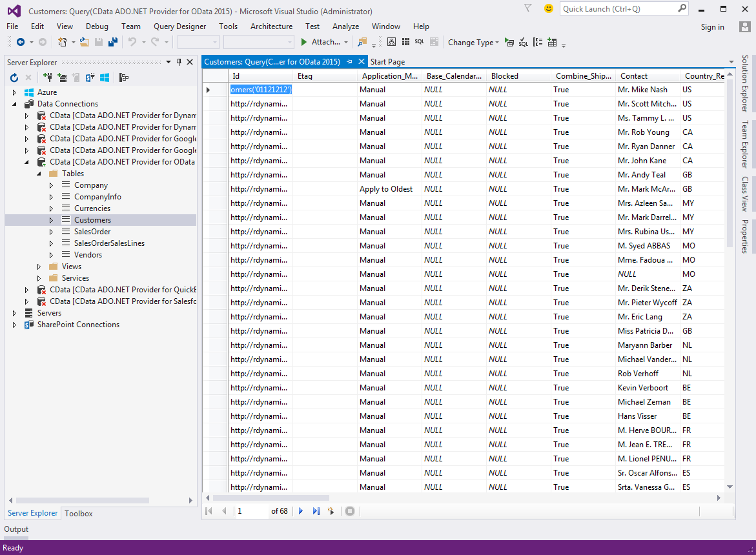This screenshot has width=756, height=555.
Task: Go to next record in navigator
Action: tap(301, 511)
